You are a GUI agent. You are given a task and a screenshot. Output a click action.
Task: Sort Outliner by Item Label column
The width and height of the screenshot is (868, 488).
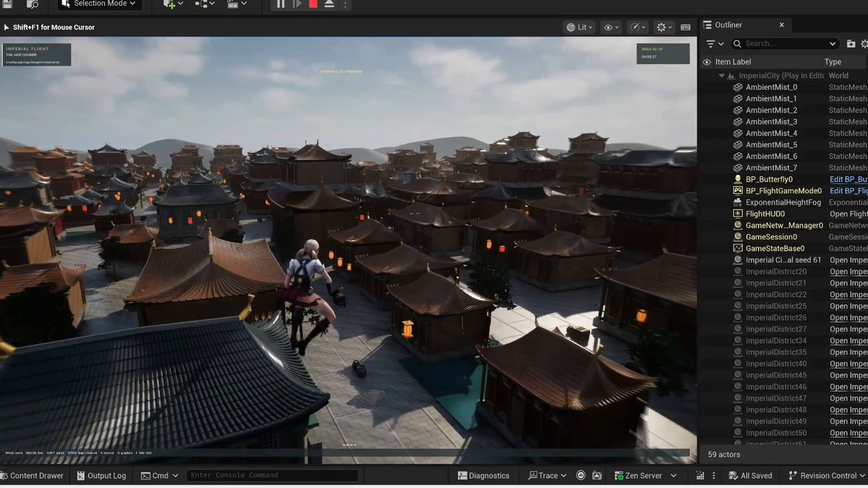733,62
